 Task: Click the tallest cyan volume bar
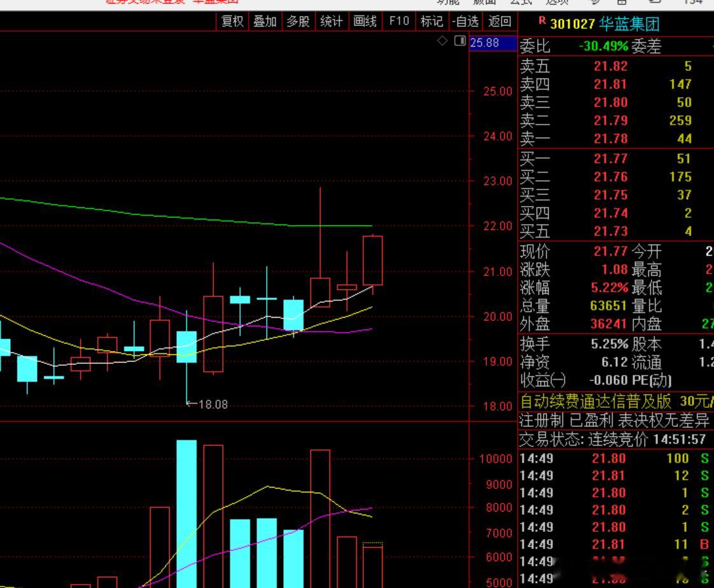click(x=186, y=514)
